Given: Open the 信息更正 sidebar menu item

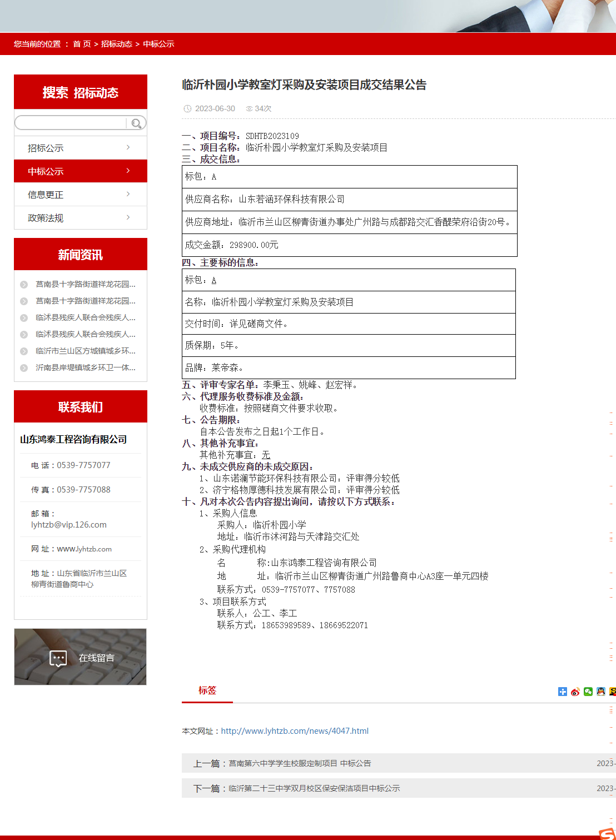Looking at the screenshot, I should 81,195.
